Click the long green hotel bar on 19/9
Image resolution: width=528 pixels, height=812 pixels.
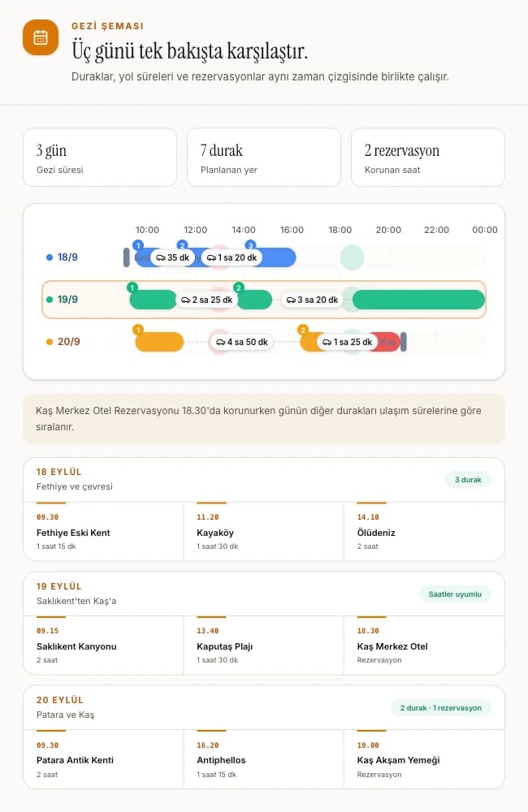pos(418,300)
